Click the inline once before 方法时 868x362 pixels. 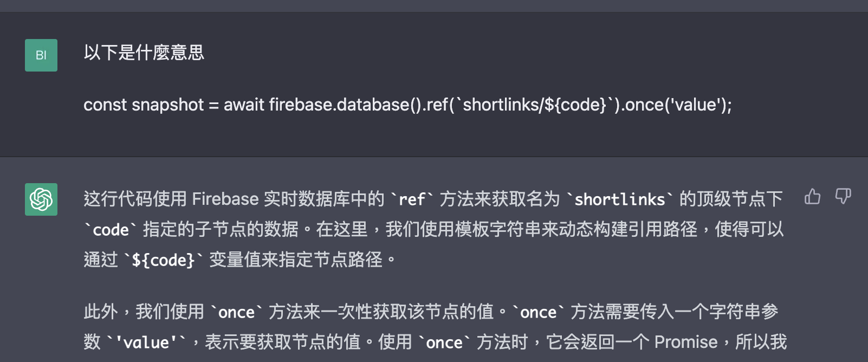(444, 343)
